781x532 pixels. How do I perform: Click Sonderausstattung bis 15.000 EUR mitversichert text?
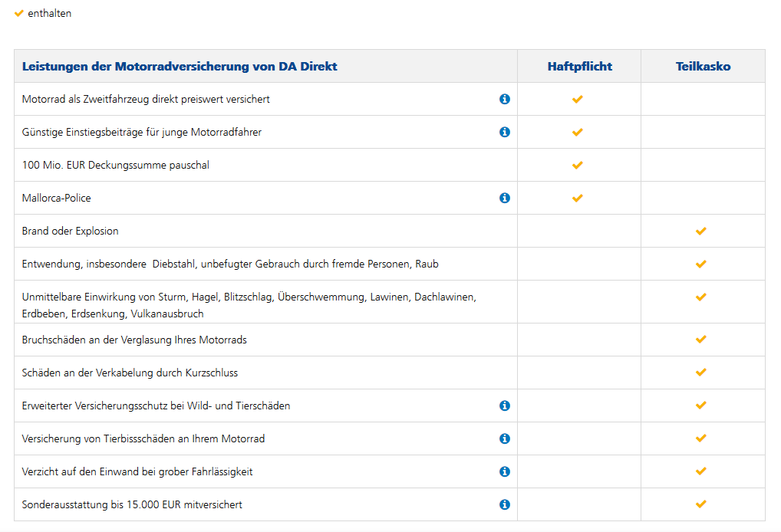coord(132,504)
